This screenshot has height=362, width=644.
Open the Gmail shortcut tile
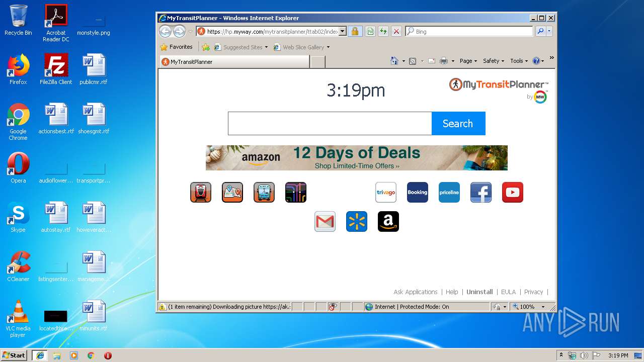click(x=325, y=221)
